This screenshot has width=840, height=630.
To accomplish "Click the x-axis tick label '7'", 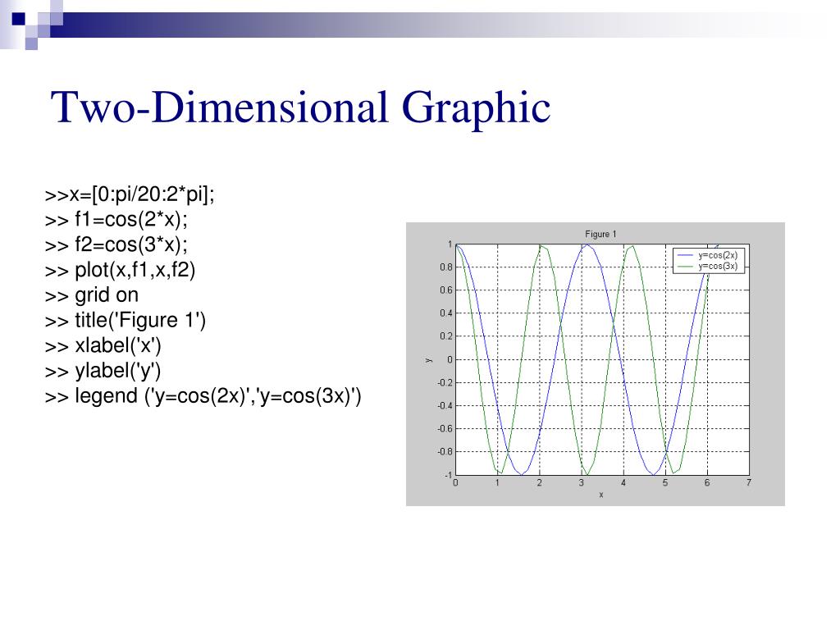I will pos(749,482).
